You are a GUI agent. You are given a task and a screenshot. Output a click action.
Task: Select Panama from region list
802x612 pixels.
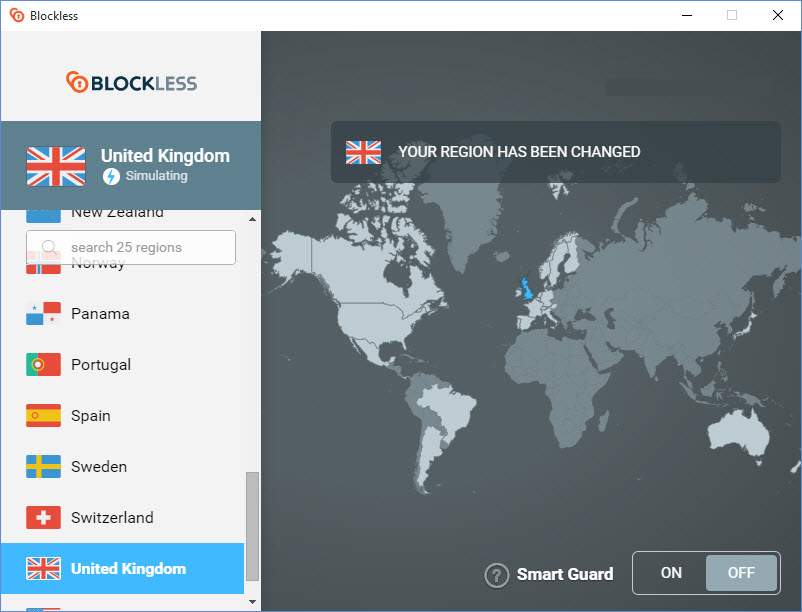tap(123, 313)
